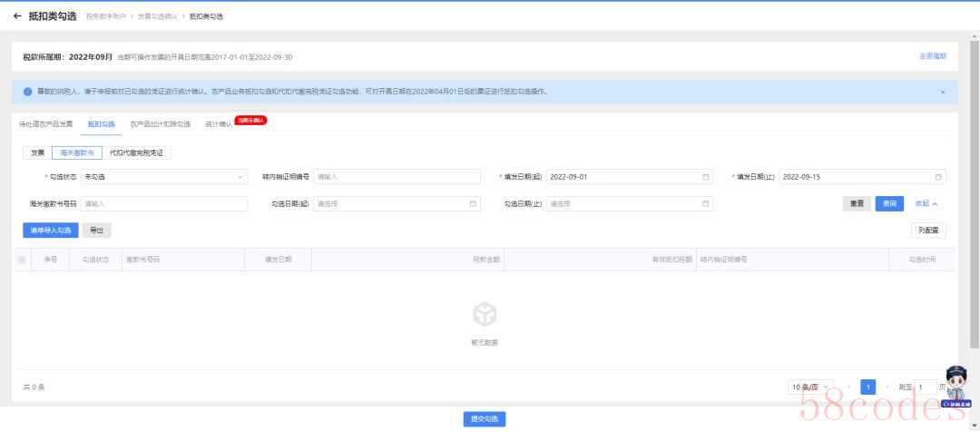The width and height of the screenshot is (980, 432).
Task: Click the blue 查询 button
Action: tap(889, 203)
